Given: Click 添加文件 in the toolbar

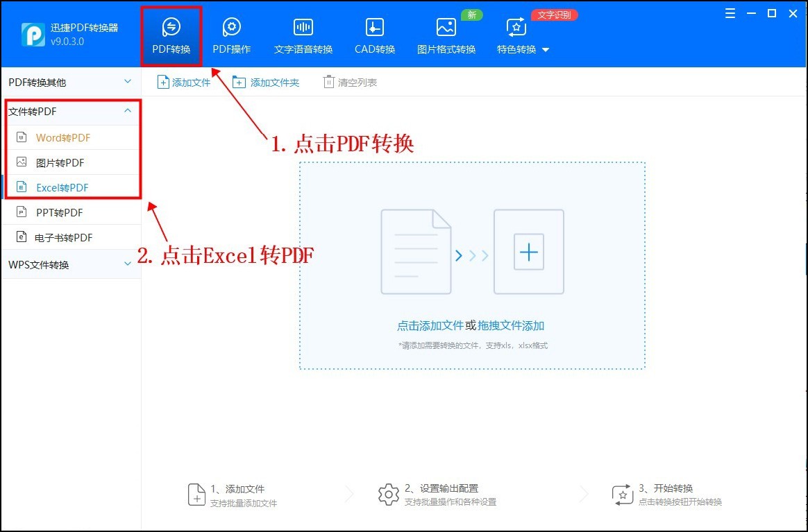Looking at the screenshot, I should 183,81.
